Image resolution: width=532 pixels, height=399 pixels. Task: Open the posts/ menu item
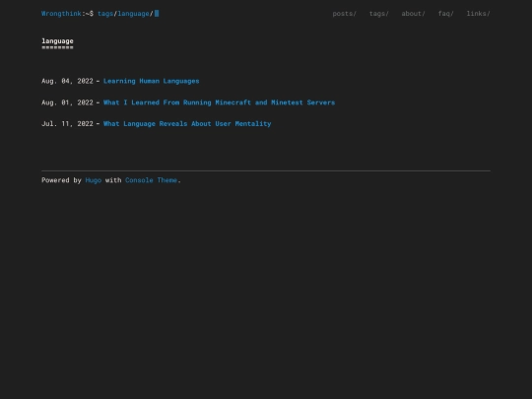coord(345,14)
